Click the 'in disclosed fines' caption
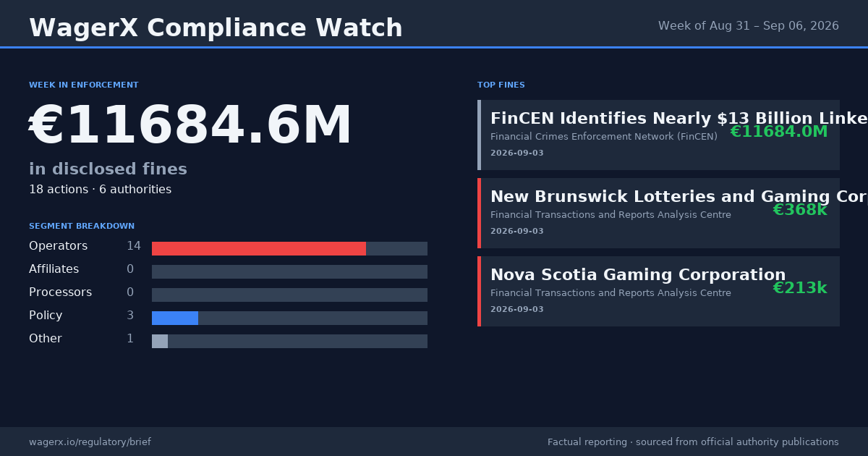This screenshot has height=456, width=868. point(108,169)
